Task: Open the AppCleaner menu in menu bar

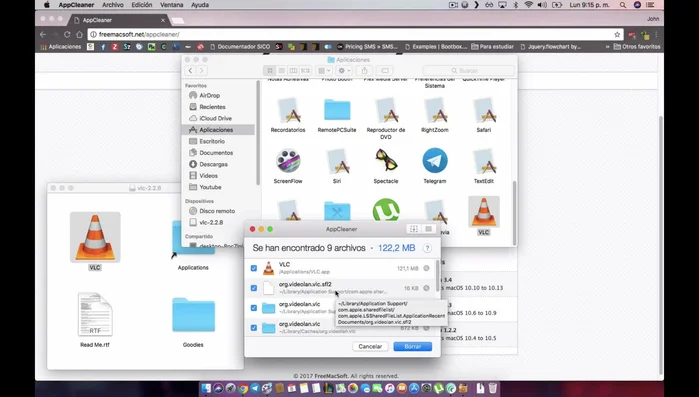Action: [x=76, y=5]
